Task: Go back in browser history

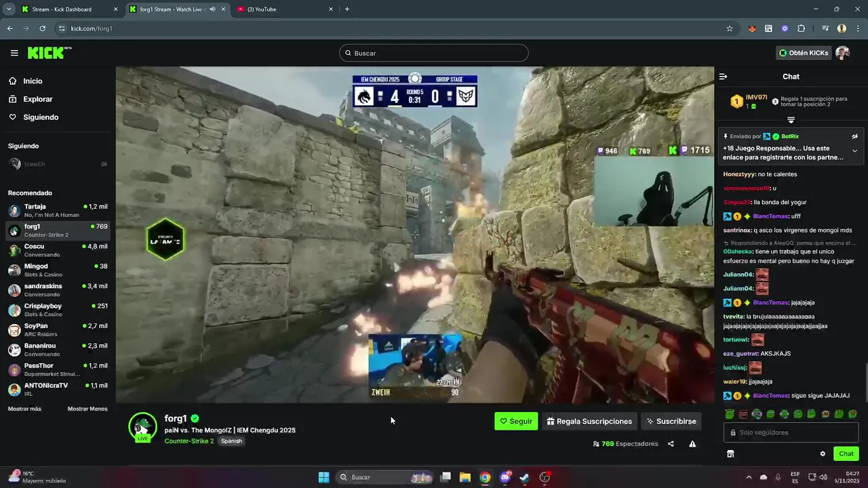Action: pos(9,28)
